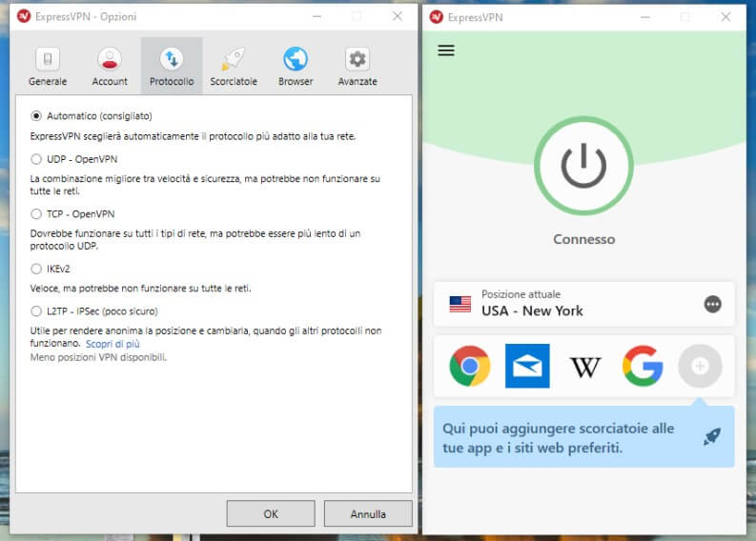Open the Wikipedia shortcut
This screenshot has width=756, height=541.
[x=585, y=367]
